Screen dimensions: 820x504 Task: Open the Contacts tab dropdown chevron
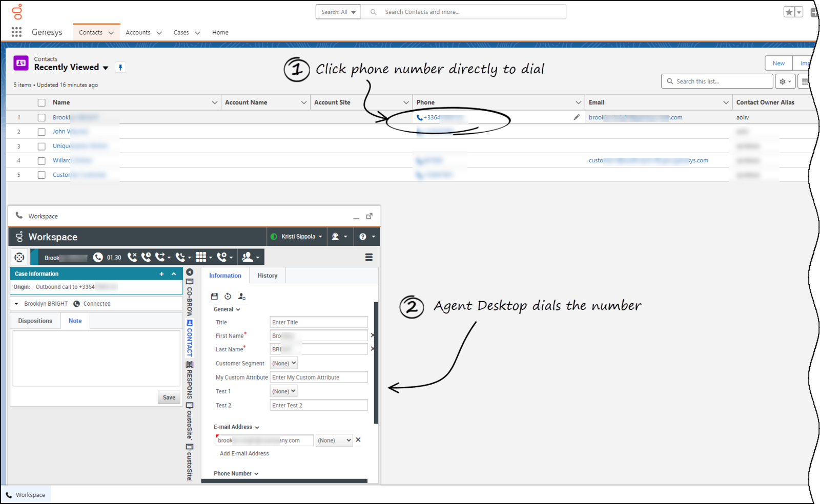[111, 33]
